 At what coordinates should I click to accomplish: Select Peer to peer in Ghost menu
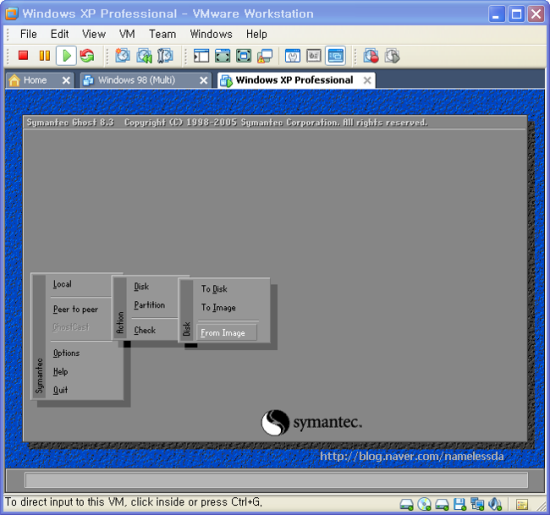click(75, 309)
